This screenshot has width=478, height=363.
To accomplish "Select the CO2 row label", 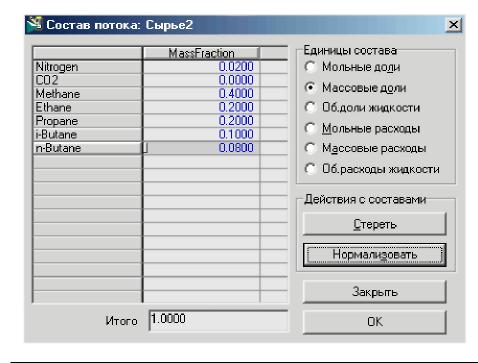I will tap(88, 80).
